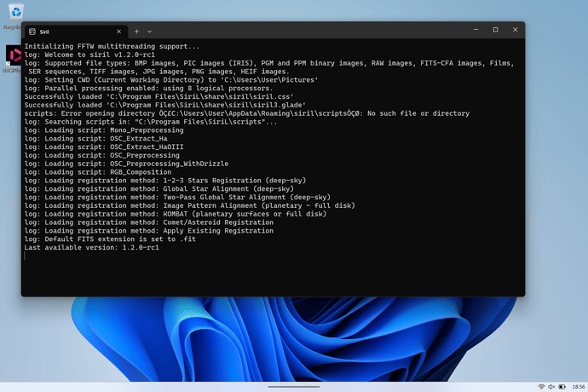Click 'Loading script: OSC_Extract_Ha' line

(95, 138)
